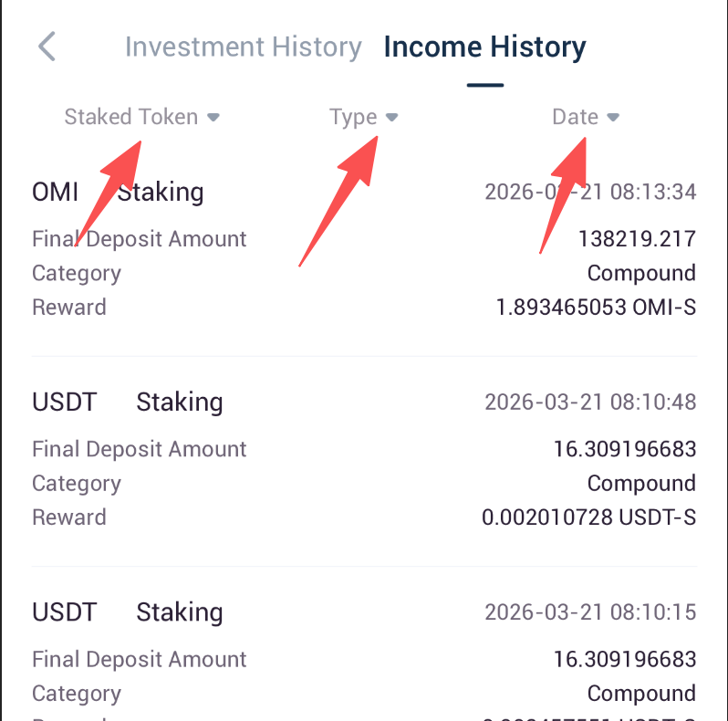728x721 pixels.
Task: Click the Staked Token dropdown arrow
Action: pyautogui.click(x=213, y=118)
